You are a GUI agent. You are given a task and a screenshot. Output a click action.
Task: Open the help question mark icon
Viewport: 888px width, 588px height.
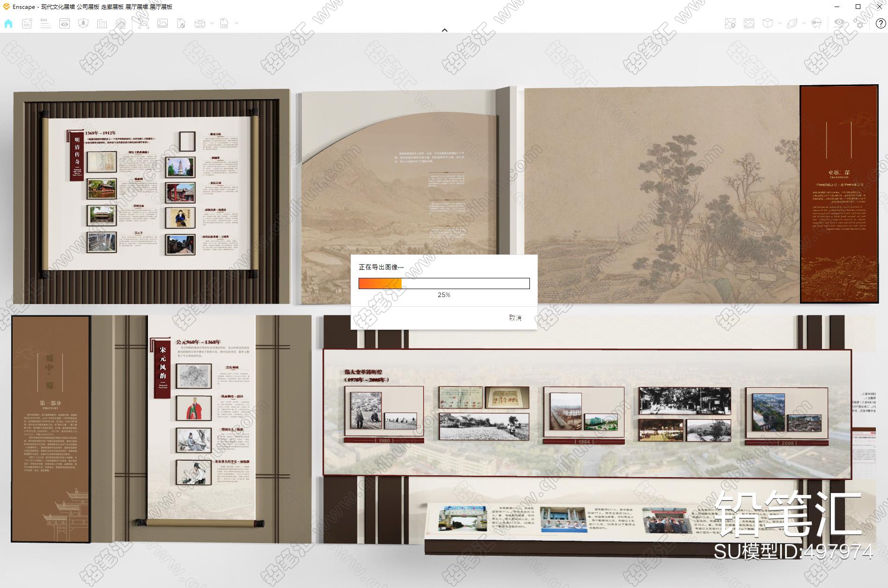(880, 23)
